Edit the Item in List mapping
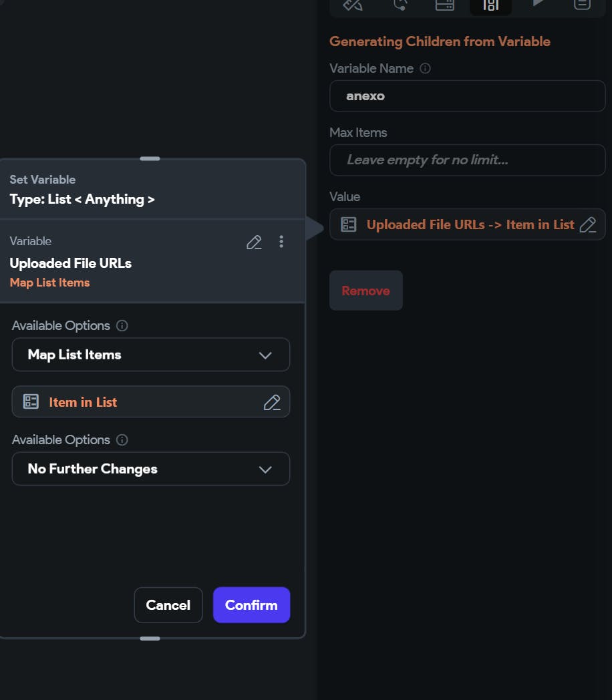Screen dimensions: 612x700 (272, 402)
